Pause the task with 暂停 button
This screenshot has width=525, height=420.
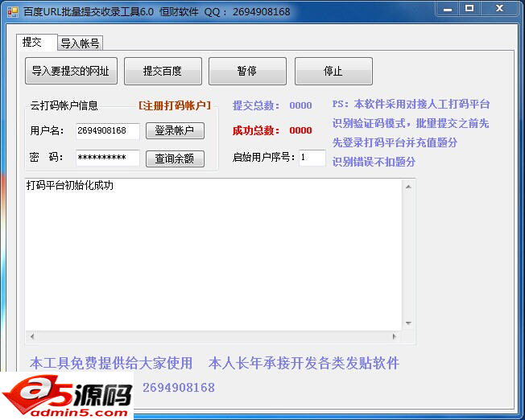[x=247, y=71]
